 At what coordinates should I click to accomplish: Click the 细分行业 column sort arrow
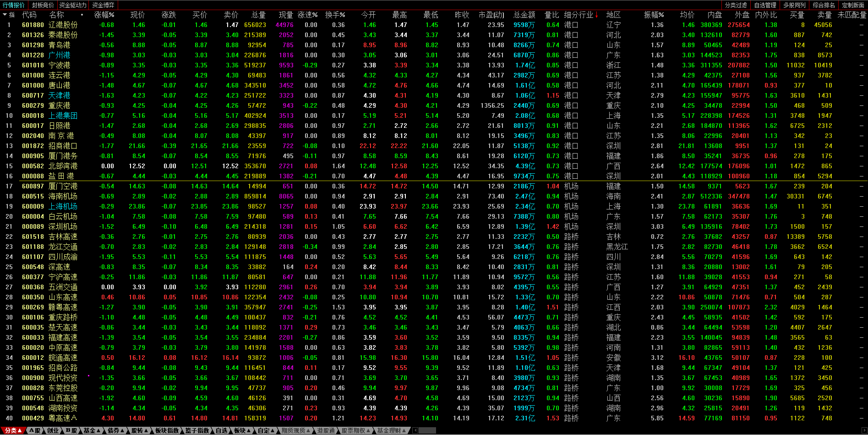pyautogui.click(x=596, y=15)
